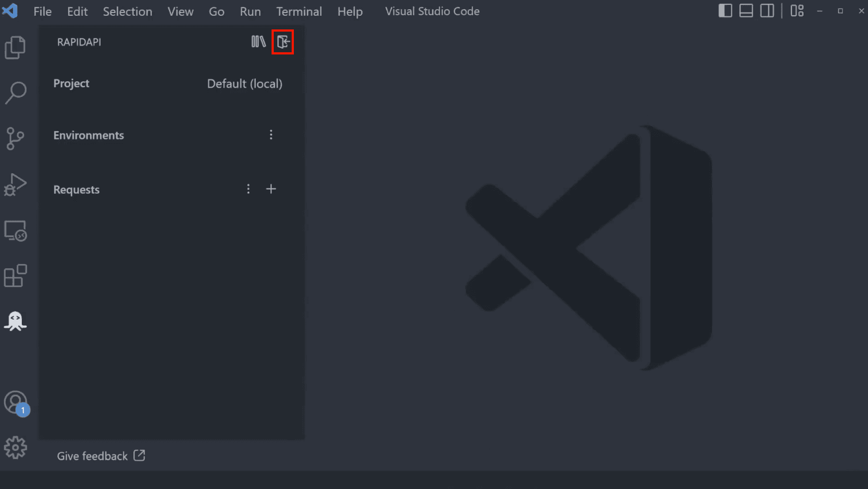The width and height of the screenshot is (868, 489).
Task: Select the RapidAPI octopus icon
Action: tap(15, 321)
